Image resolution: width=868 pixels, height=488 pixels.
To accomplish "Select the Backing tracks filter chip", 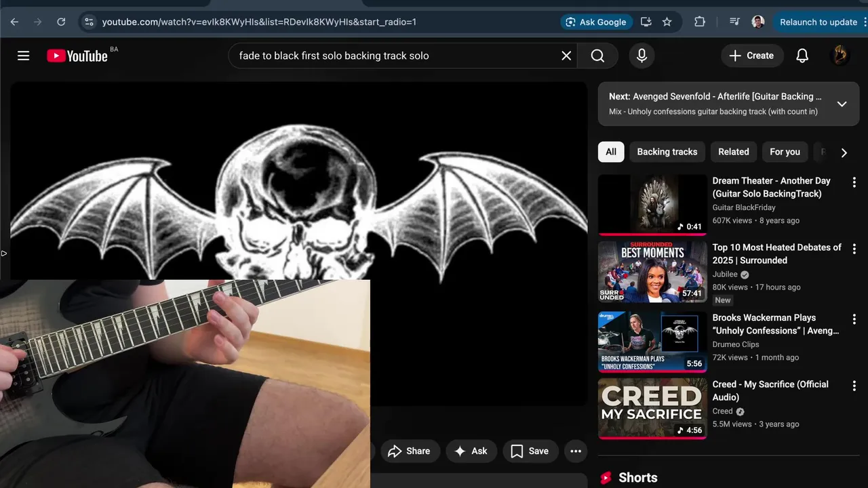I will coord(667,152).
